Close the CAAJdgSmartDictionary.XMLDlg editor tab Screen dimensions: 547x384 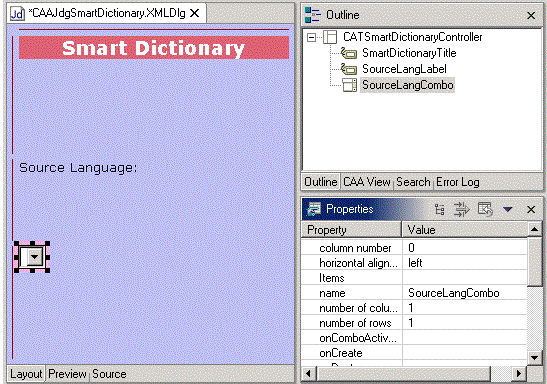[195, 14]
